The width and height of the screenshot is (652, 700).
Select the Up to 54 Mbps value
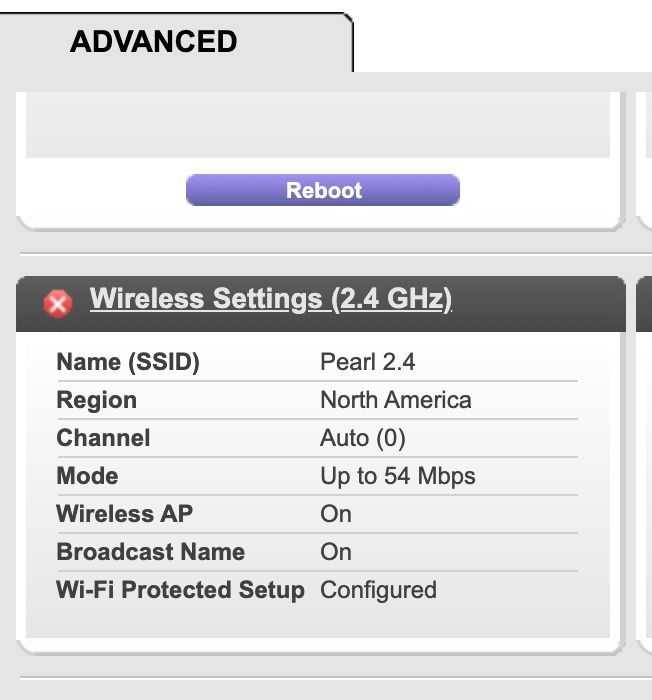click(x=397, y=476)
